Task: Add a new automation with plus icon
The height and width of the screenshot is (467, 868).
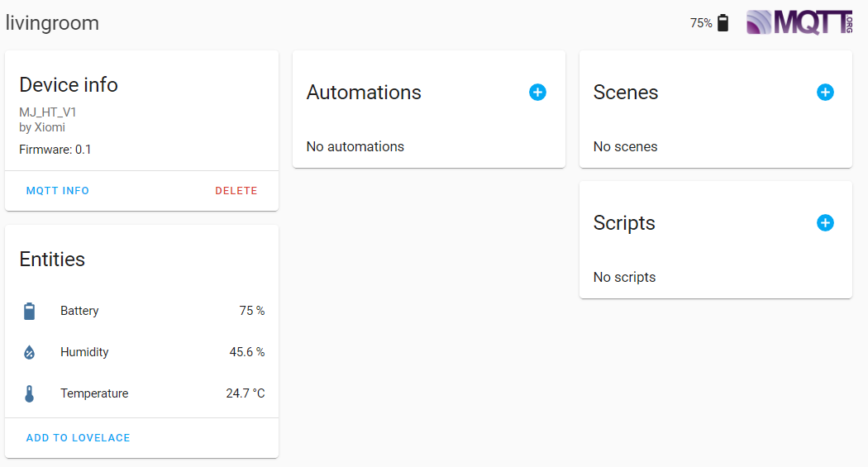Action: point(537,93)
